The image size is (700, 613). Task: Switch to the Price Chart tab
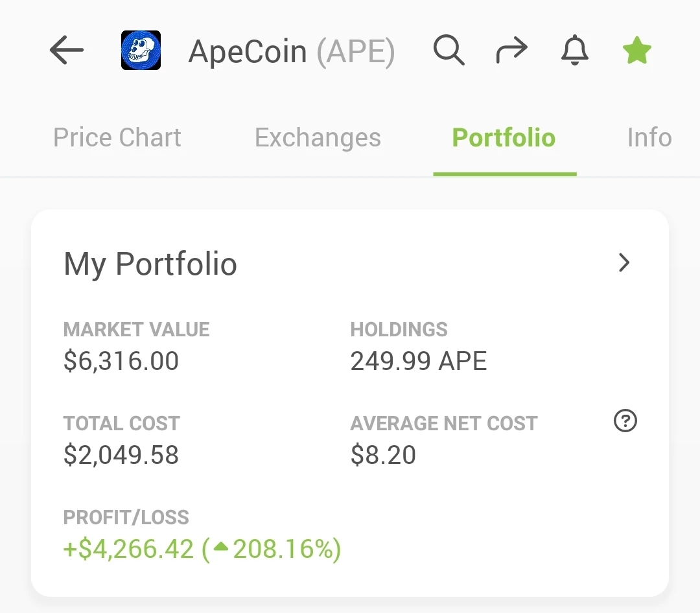click(117, 137)
